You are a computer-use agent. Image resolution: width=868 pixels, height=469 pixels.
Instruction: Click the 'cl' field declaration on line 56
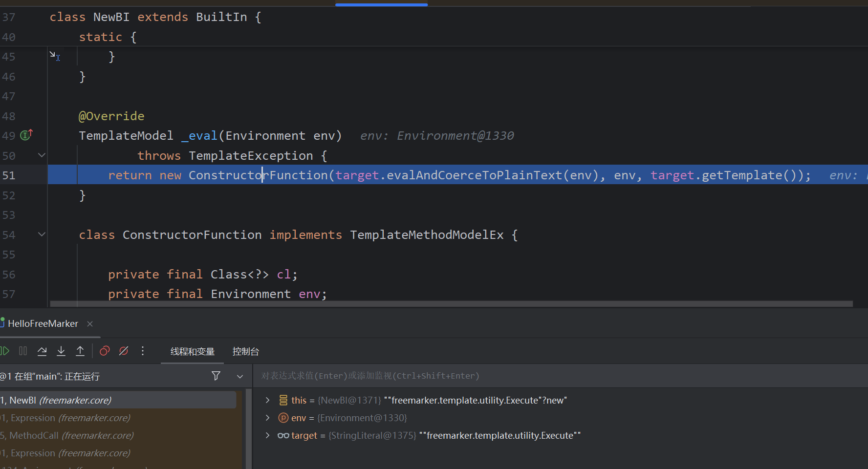click(x=284, y=275)
